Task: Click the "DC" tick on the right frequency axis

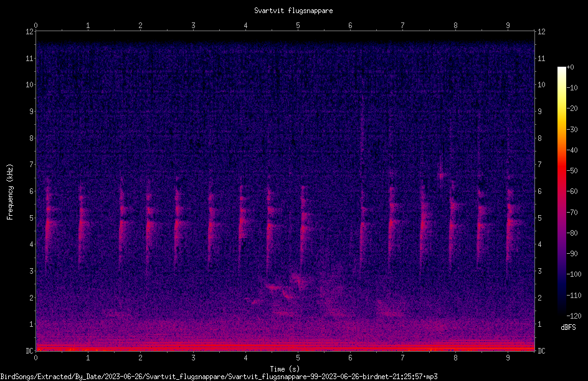Action: (x=541, y=351)
